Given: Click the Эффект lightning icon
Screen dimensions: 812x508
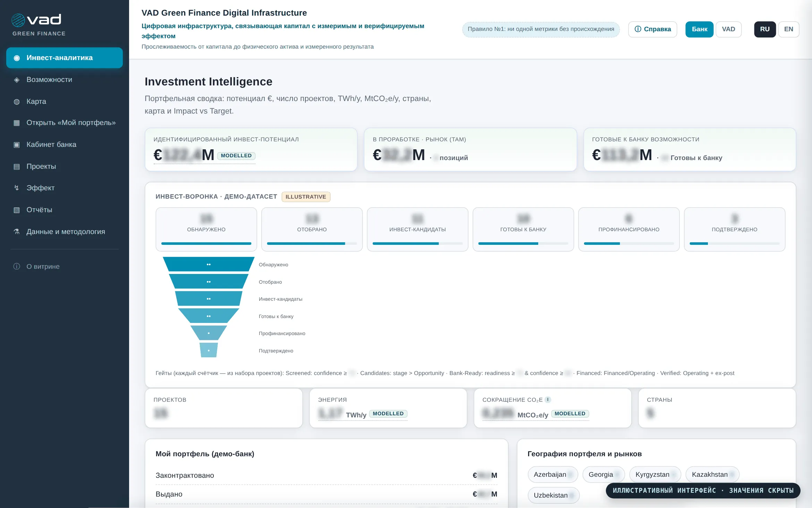Looking at the screenshot, I should pyautogui.click(x=17, y=188).
